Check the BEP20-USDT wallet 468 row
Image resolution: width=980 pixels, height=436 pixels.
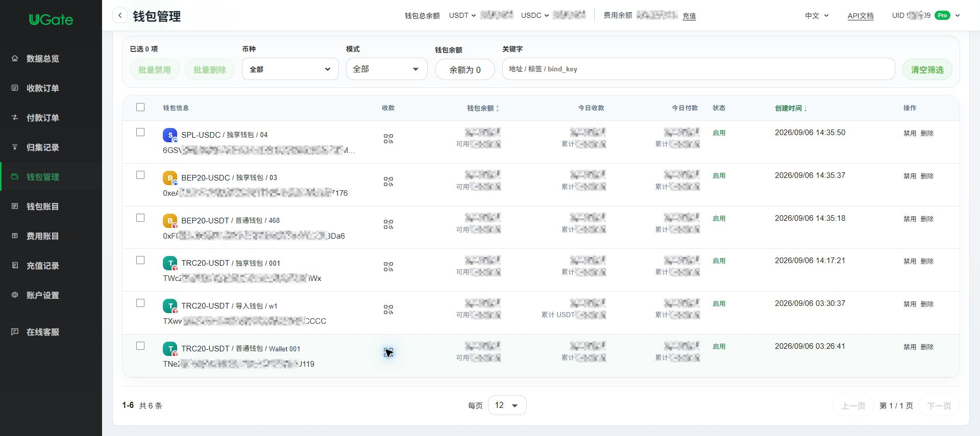140,218
